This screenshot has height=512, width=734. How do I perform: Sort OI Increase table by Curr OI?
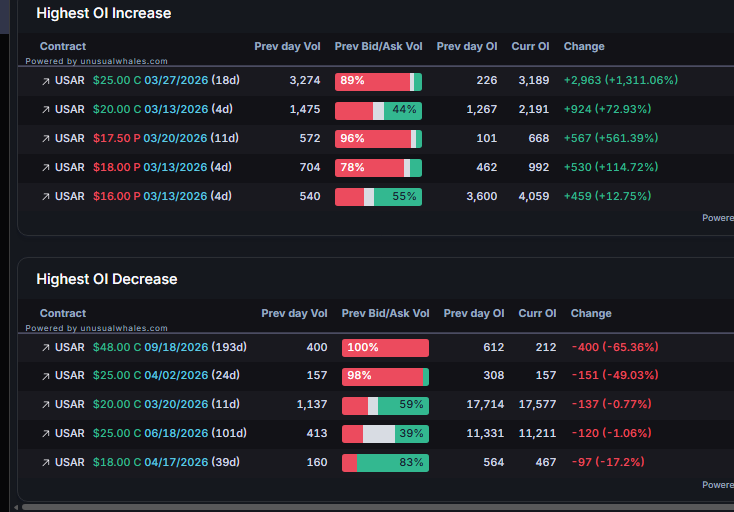(530, 46)
